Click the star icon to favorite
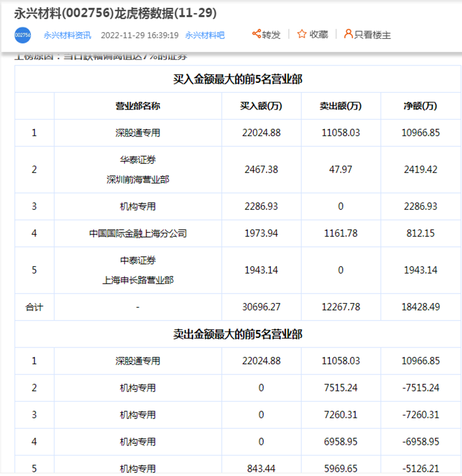 302,34
